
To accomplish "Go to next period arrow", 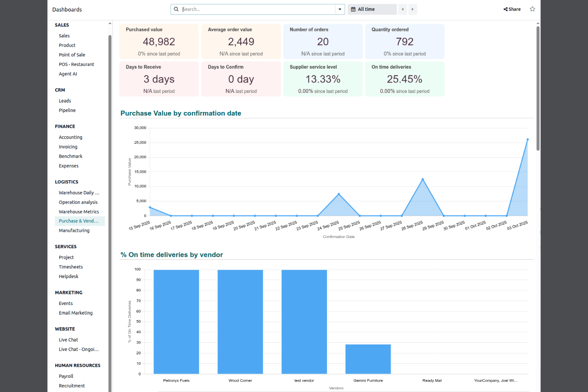I will click(412, 9).
